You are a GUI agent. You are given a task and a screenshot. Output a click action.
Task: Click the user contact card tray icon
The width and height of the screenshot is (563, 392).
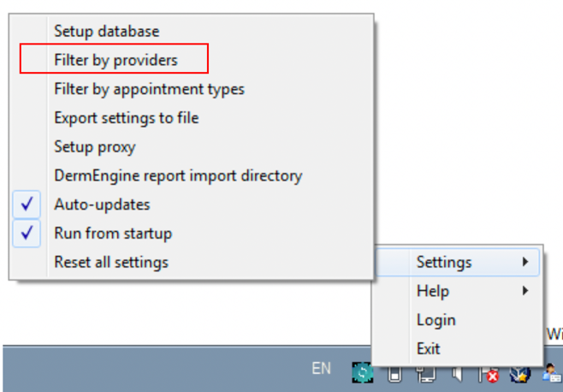coord(550,373)
